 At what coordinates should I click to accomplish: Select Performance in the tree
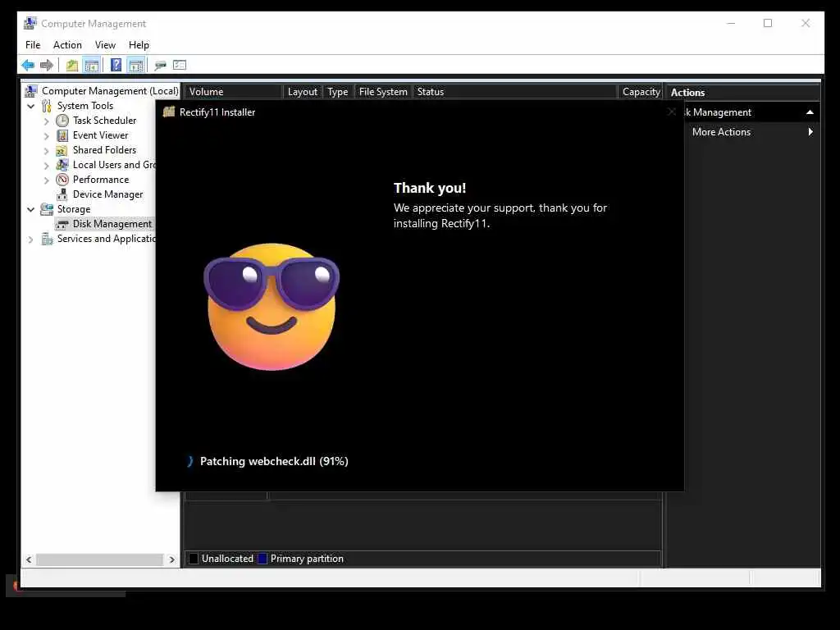tap(101, 180)
